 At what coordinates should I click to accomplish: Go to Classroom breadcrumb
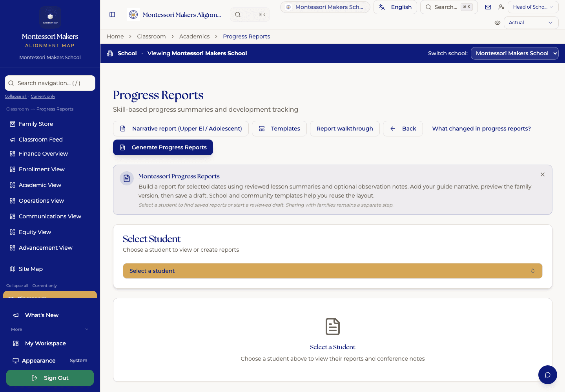click(151, 36)
